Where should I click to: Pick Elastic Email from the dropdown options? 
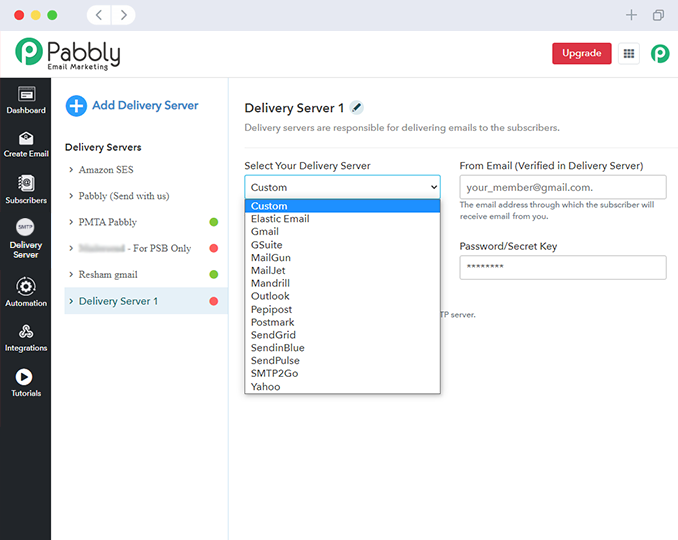pos(280,219)
